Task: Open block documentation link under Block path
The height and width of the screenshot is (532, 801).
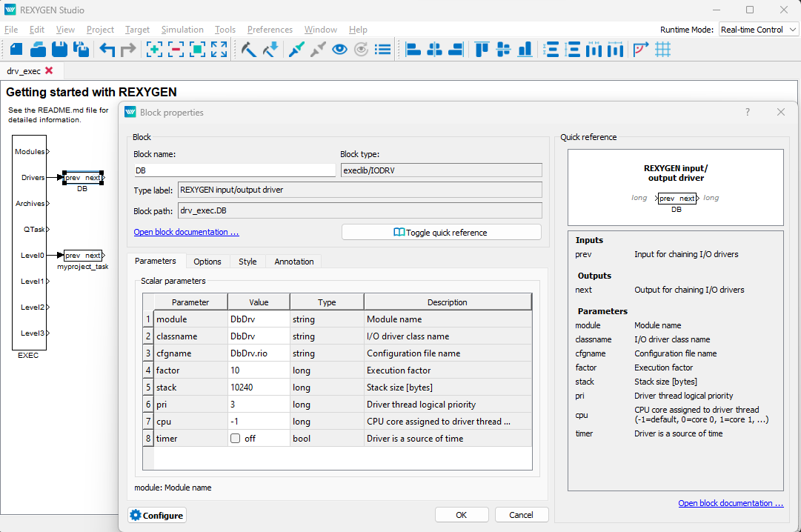Action: pyautogui.click(x=186, y=232)
